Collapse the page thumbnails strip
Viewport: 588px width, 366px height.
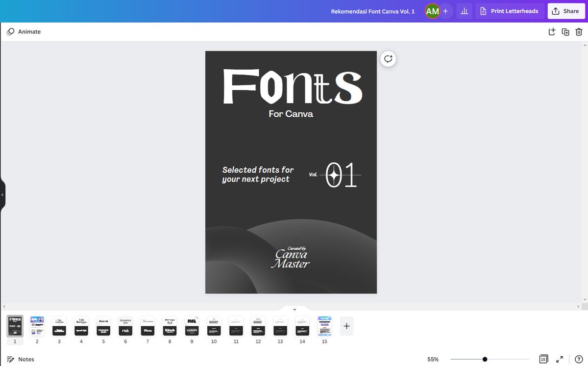(x=294, y=309)
